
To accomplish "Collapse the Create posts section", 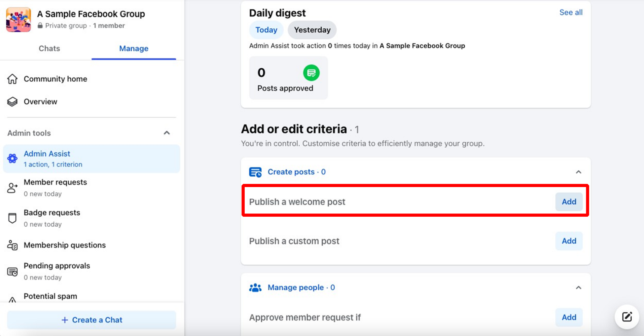I will click(x=578, y=172).
